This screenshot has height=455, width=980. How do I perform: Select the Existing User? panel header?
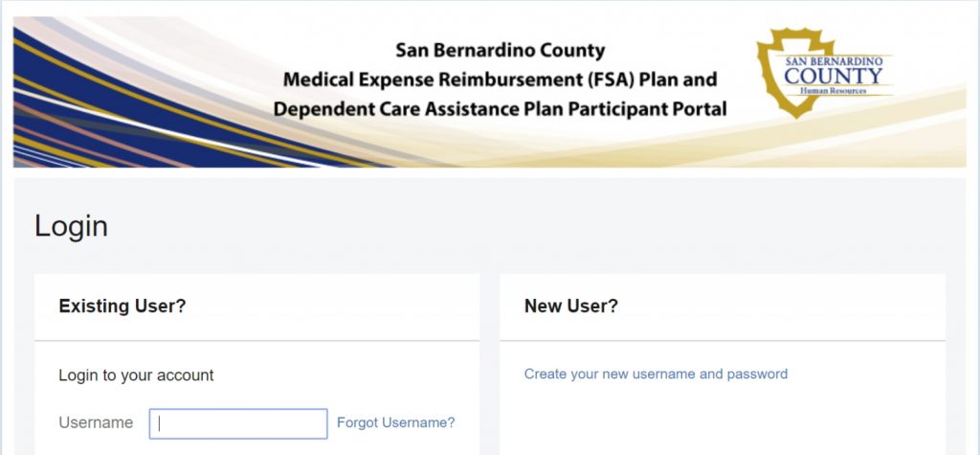coord(256,307)
